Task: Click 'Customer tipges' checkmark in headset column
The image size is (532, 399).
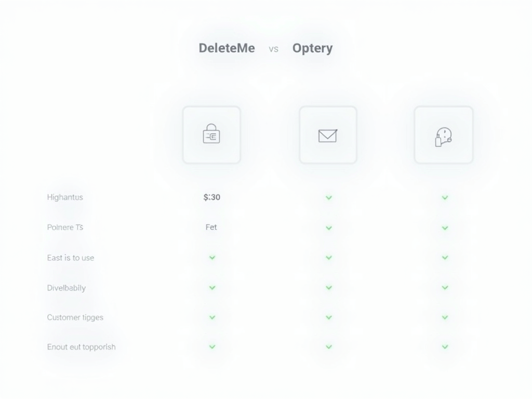Action: click(x=445, y=317)
